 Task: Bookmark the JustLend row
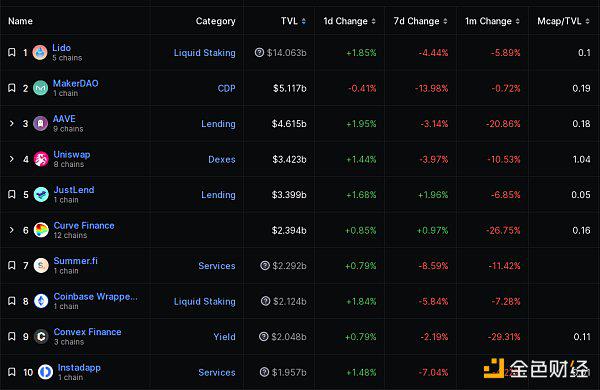pyautogui.click(x=12, y=194)
